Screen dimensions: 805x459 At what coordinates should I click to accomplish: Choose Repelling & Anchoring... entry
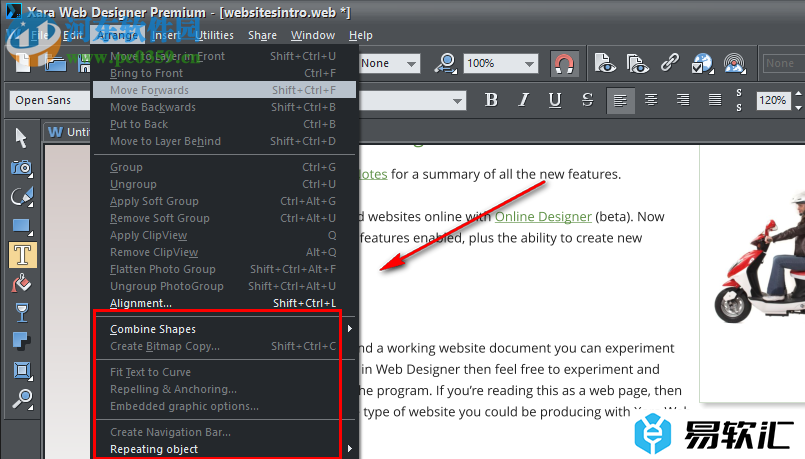(224, 389)
